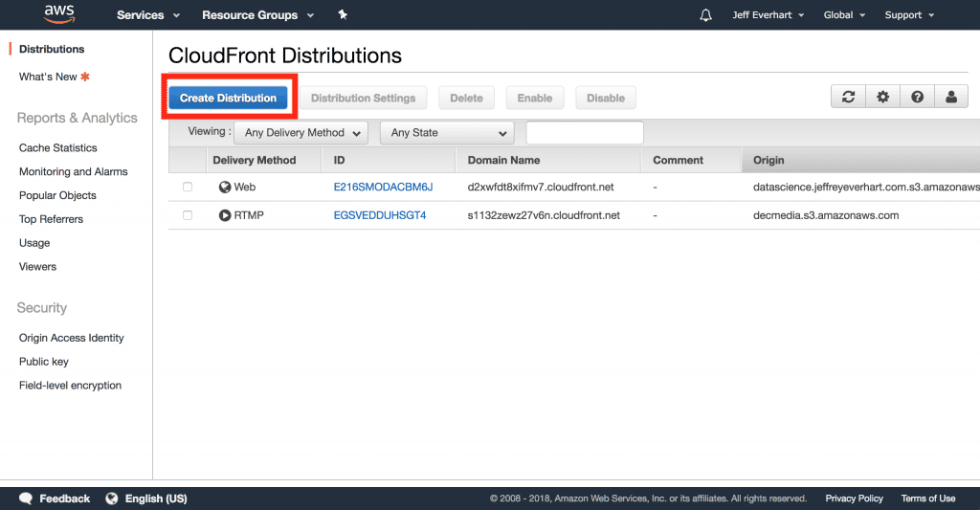Sort by the Comment column header
The image size is (980, 510).
point(691,160)
